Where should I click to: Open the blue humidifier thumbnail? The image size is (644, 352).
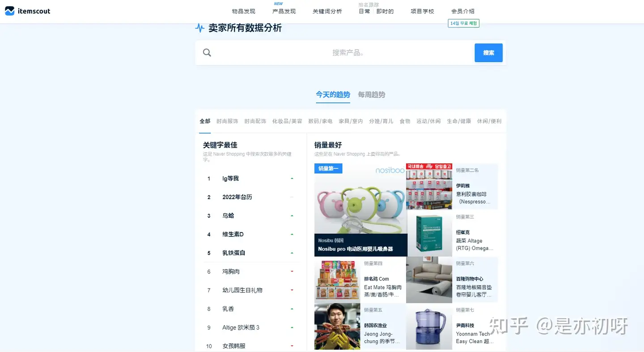[429, 327]
